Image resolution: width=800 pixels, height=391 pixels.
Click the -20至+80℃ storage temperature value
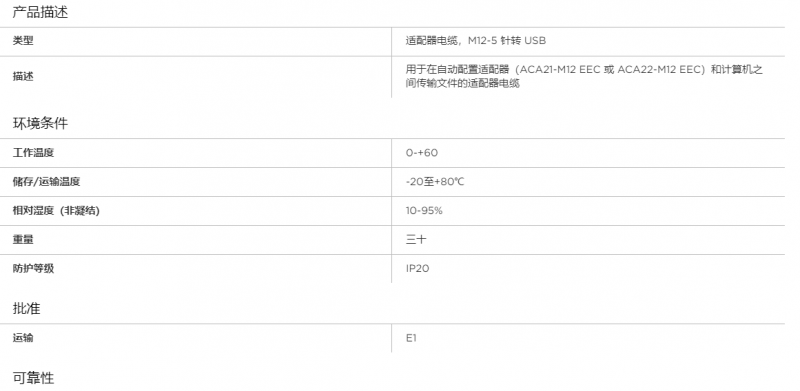coord(435,182)
